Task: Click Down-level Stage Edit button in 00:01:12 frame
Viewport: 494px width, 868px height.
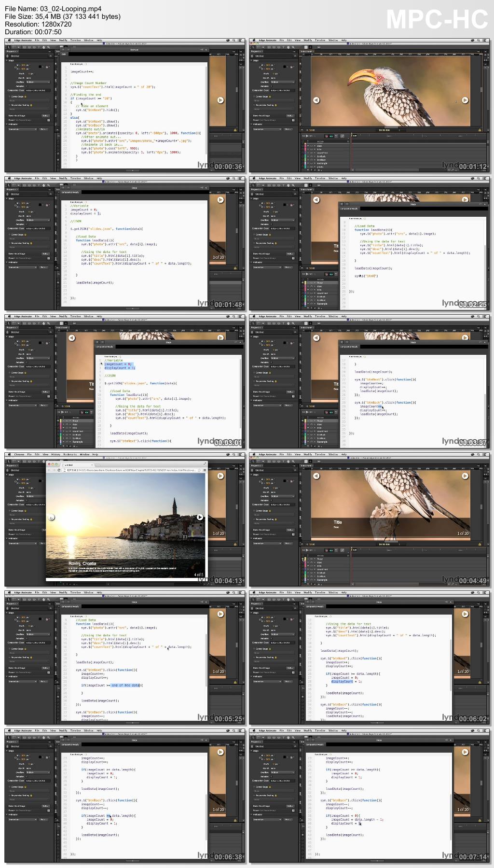Action: 290,116
